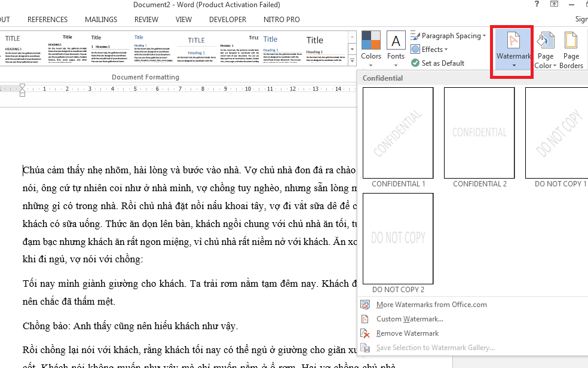Image resolution: width=588 pixels, height=368 pixels.
Task: Open Custom Watermark dialog
Action: pyautogui.click(x=410, y=319)
